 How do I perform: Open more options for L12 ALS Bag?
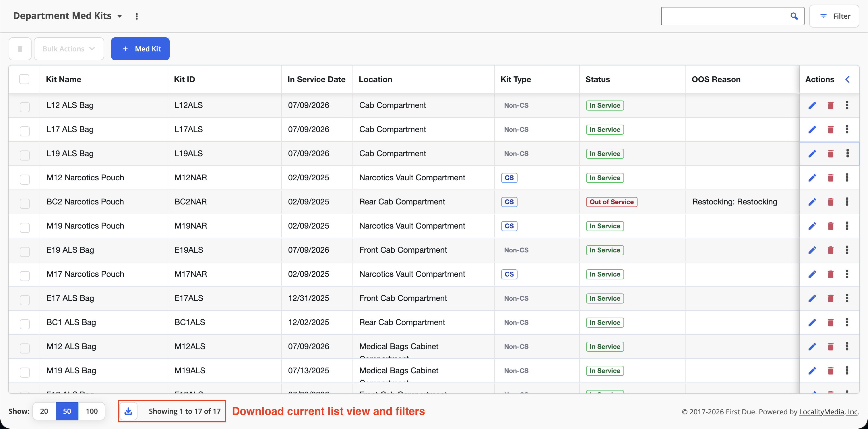[x=847, y=105]
